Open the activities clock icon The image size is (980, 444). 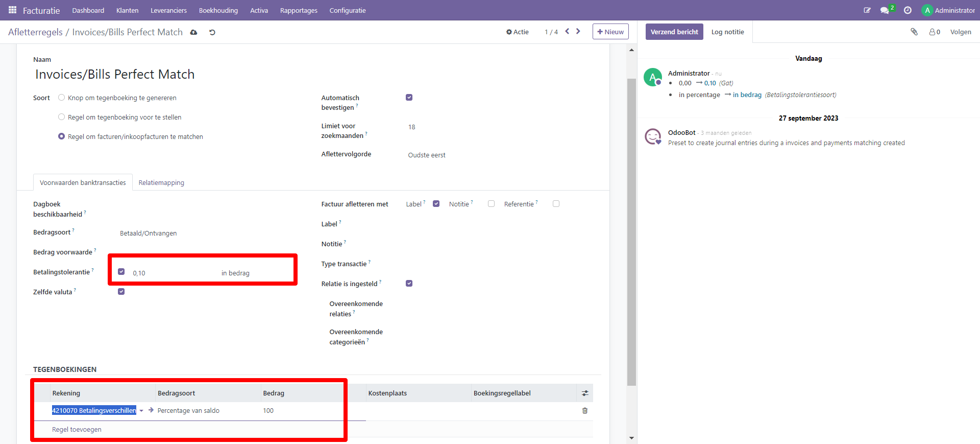pos(908,10)
